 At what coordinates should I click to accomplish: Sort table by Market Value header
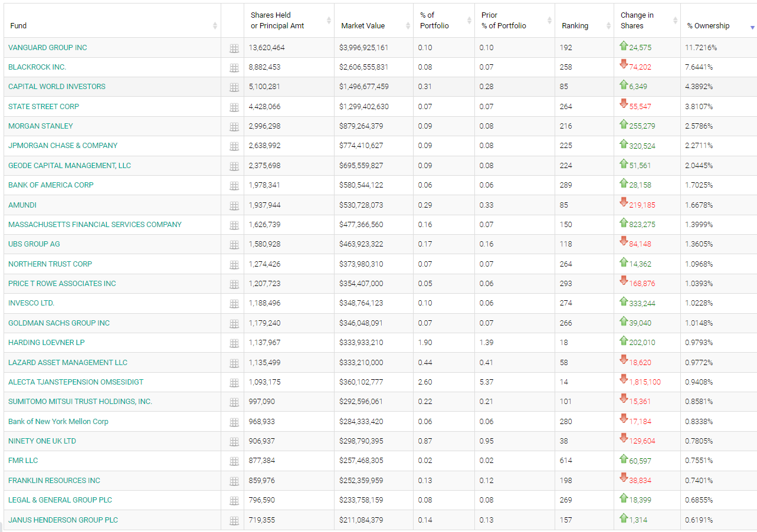tap(374, 21)
